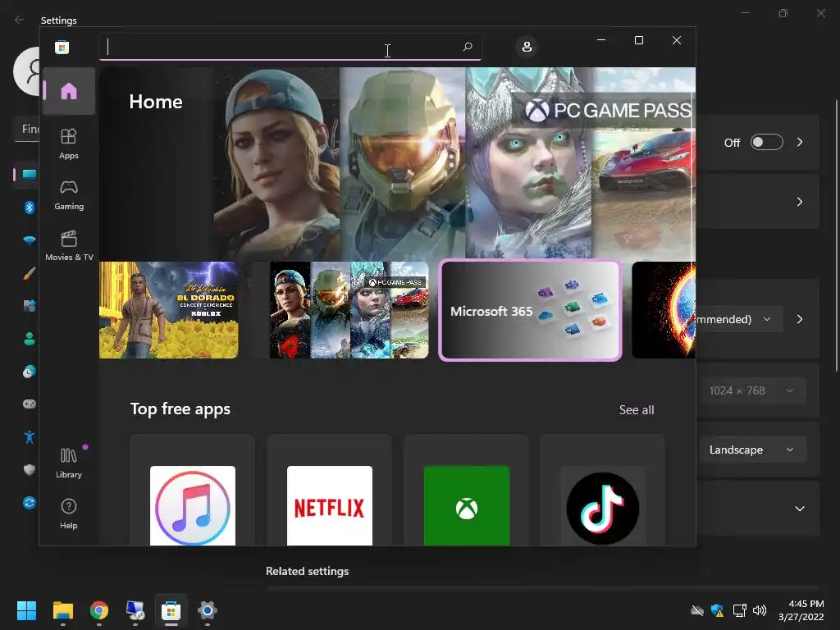Click the Microsoft Store logo icon
The image size is (840, 630).
62,47
